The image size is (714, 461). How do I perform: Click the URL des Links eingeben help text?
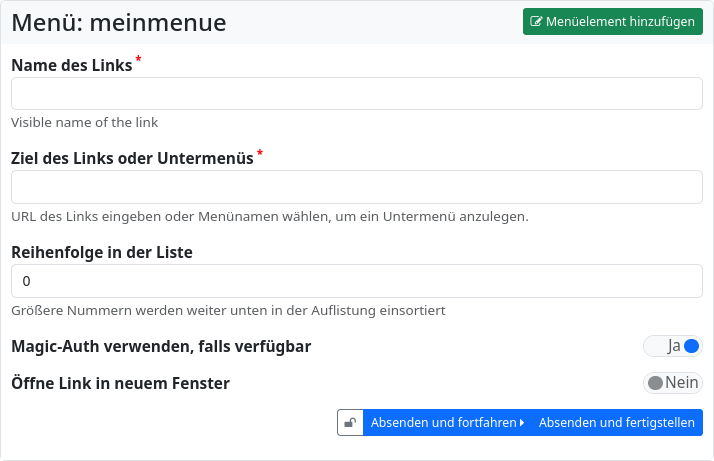(x=269, y=216)
